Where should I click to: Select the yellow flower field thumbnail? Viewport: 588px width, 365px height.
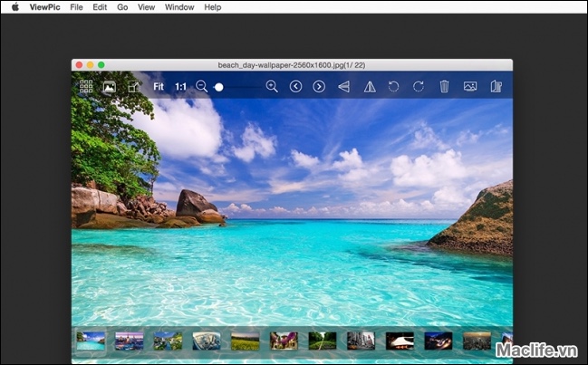[x=246, y=341]
